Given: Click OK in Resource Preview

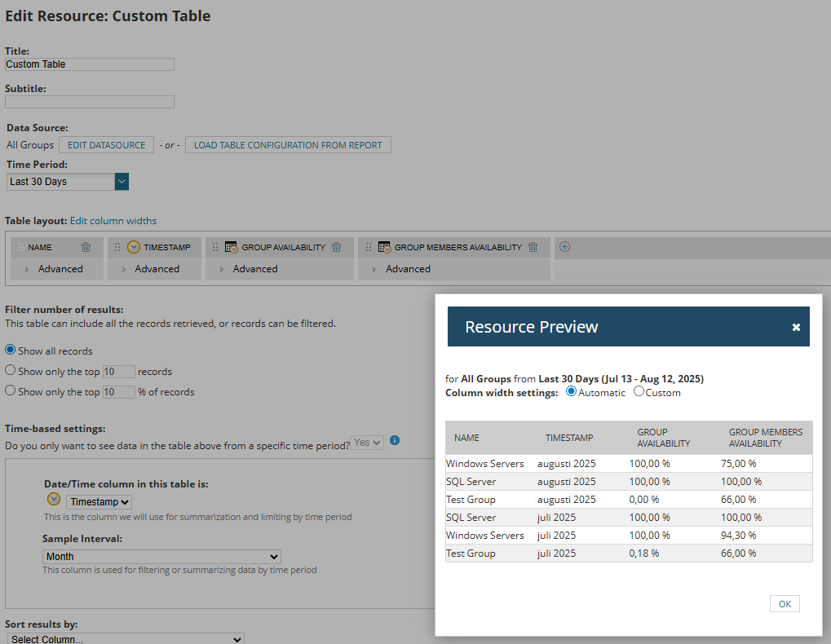Looking at the screenshot, I should coord(785,604).
